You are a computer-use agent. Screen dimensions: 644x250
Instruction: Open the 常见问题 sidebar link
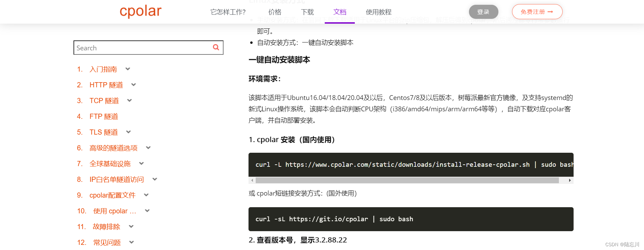(x=107, y=242)
